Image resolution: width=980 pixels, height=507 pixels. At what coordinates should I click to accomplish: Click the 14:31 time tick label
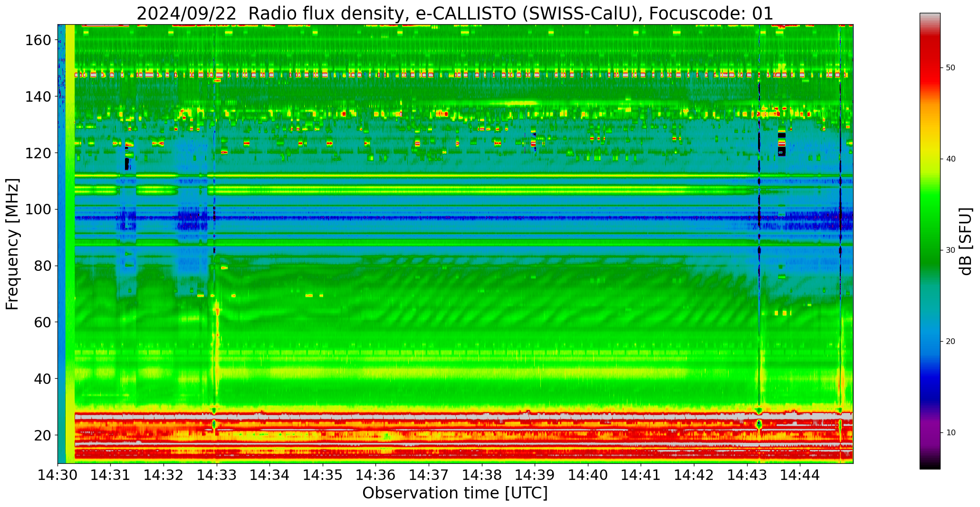(111, 474)
